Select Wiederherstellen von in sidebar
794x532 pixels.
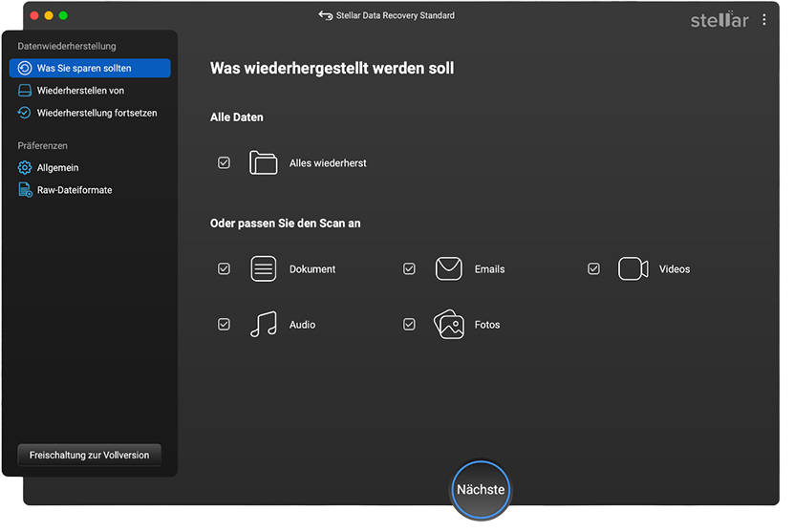pos(80,91)
